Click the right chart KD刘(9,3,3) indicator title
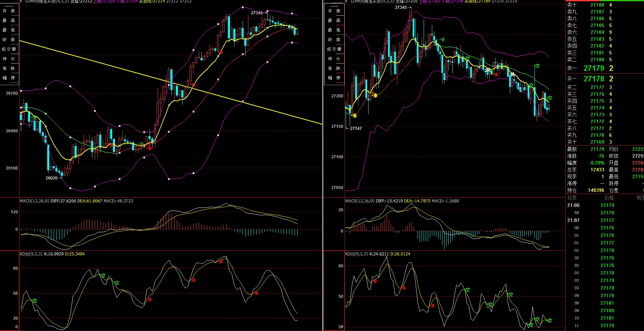644x331 pixels. tap(356, 254)
